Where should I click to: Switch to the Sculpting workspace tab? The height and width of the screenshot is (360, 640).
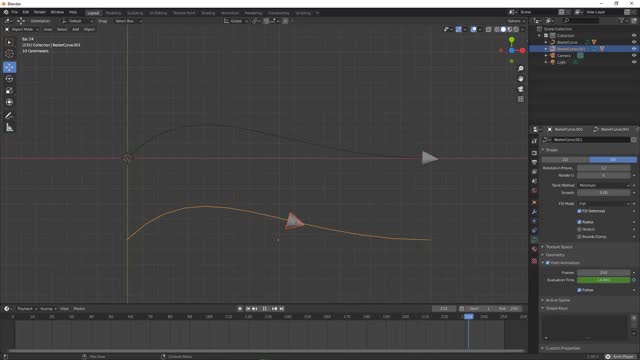tap(135, 13)
